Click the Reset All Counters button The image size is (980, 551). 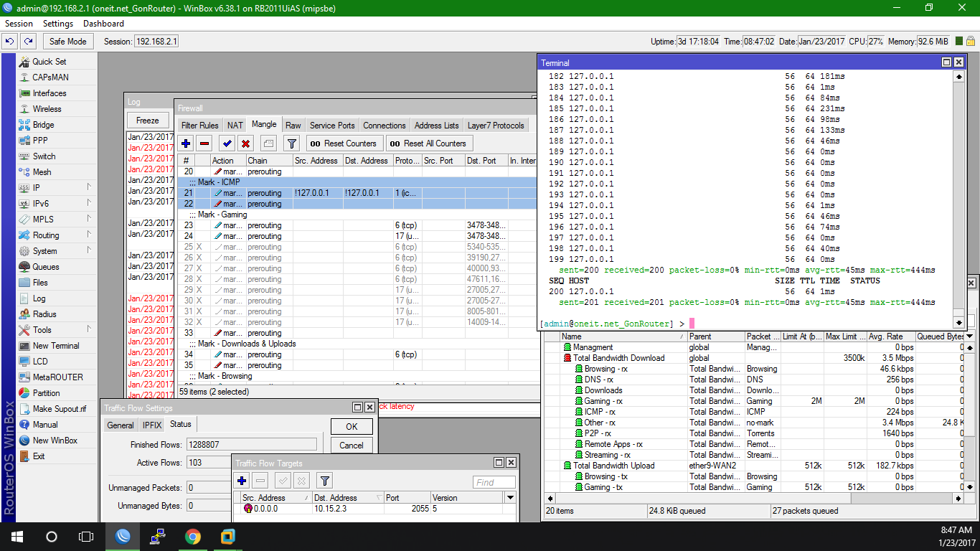[428, 143]
